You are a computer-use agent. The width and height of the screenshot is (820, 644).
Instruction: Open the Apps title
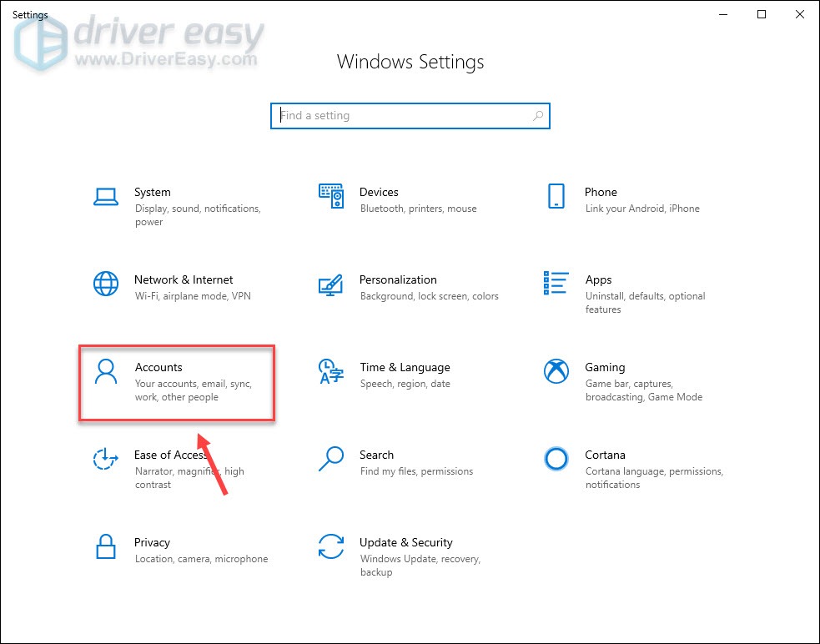[598, 280]
